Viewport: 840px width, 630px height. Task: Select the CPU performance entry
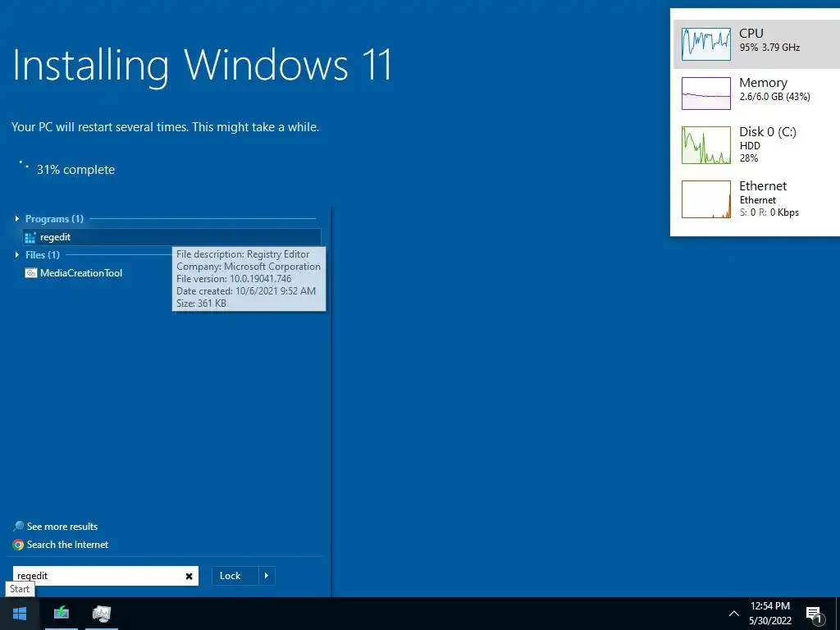point(756,44)
